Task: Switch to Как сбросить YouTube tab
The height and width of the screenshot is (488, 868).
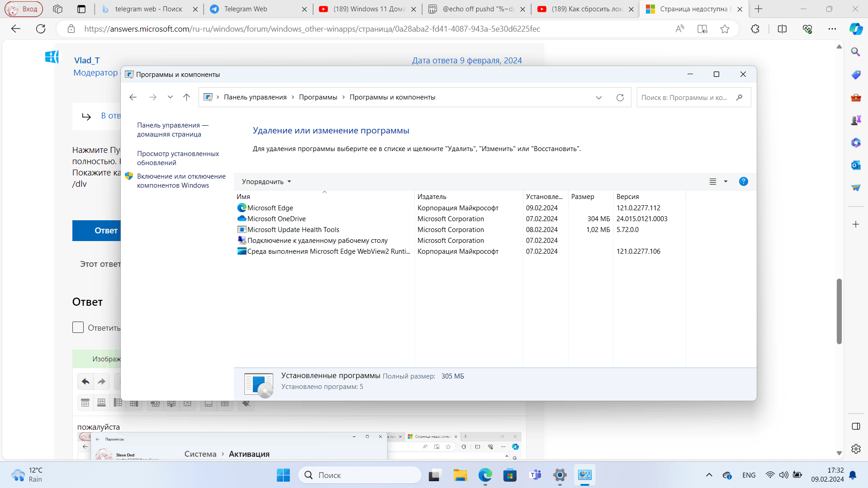Action: pyautogui.click(x=585, y=9)
